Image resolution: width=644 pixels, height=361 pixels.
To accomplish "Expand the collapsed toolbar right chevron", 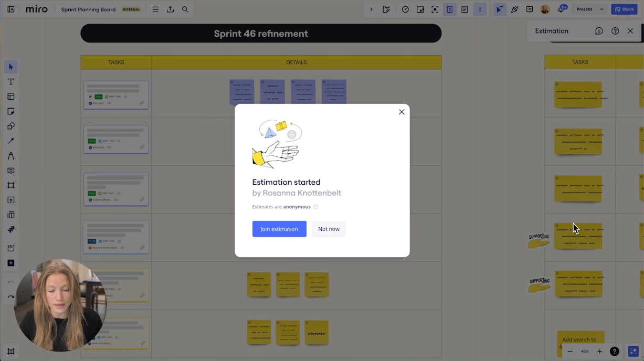I will coord(371,9).
